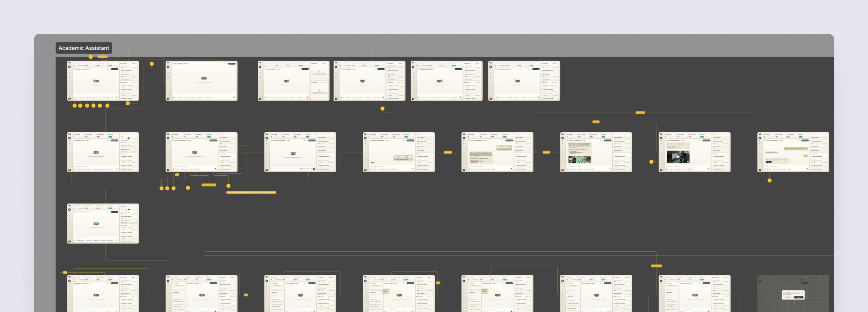Click the yellow dot beside the long annotation note

(228, 186)
